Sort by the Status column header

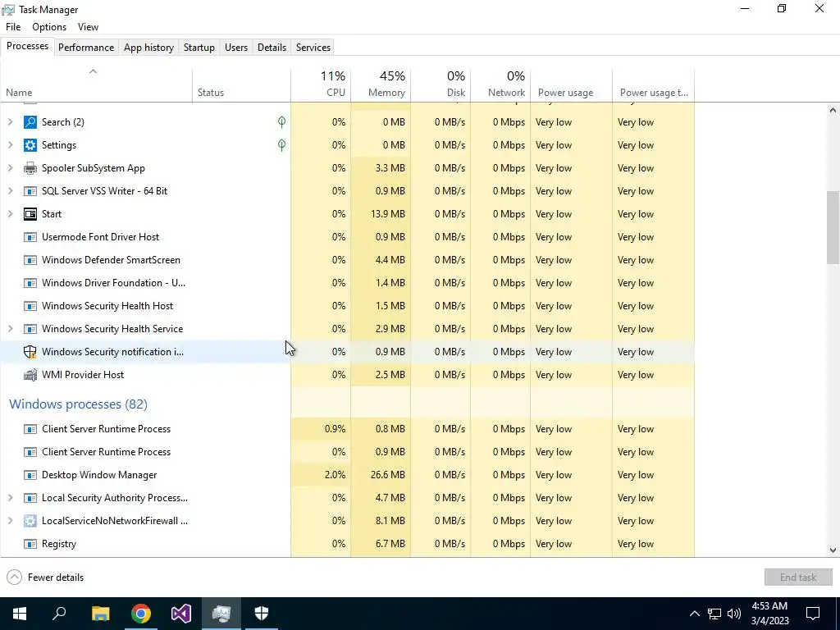pos(242,84)
